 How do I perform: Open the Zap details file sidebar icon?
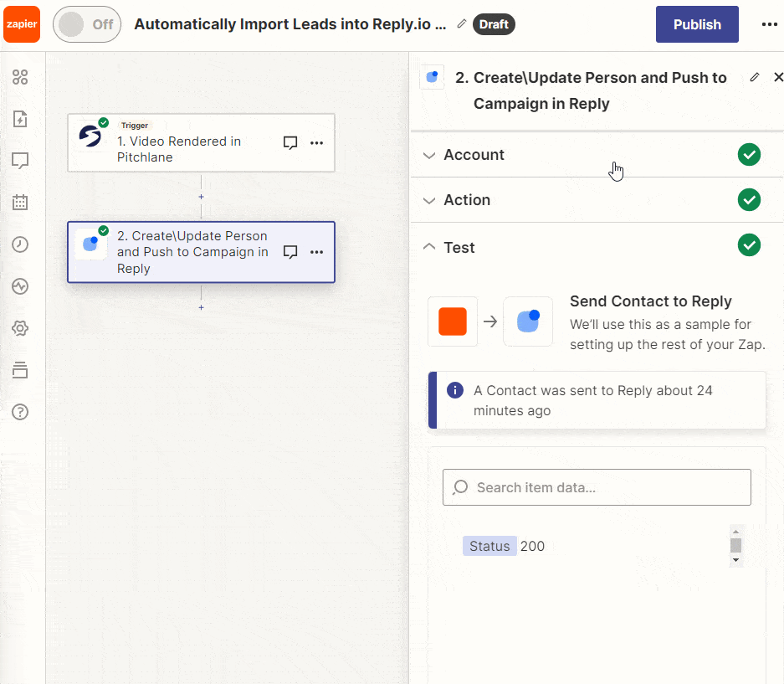[20, 119]
